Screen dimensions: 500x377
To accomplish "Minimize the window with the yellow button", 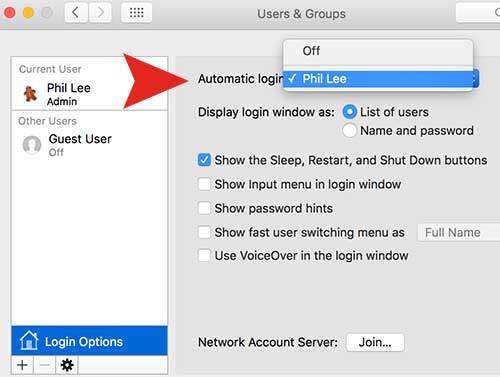I will (28, 13).
